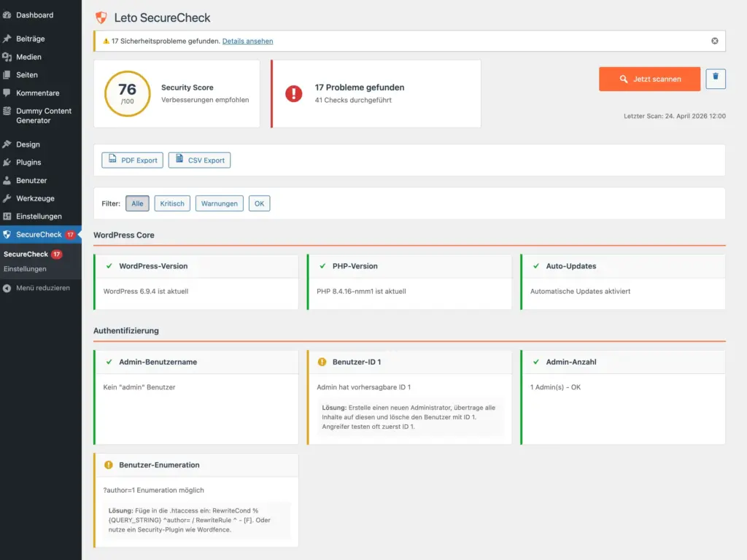The width and height of the screenshot is (747, 560).
Task: Click the text 'WordPress 6.9.4 ist aktuell'
Action: (146, 292)
